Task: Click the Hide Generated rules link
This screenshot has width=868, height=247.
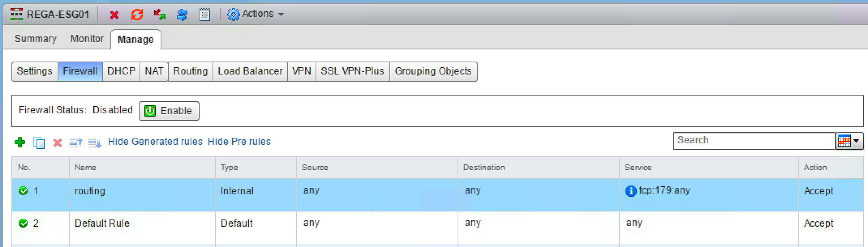Action: click(x=155, y=142)
